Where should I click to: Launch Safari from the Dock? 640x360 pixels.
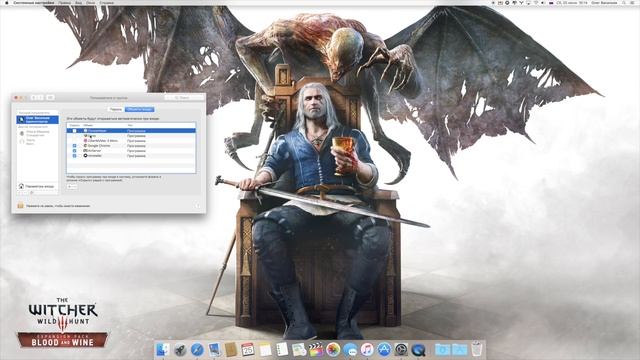pyautogui.click(x=197, y=350)
